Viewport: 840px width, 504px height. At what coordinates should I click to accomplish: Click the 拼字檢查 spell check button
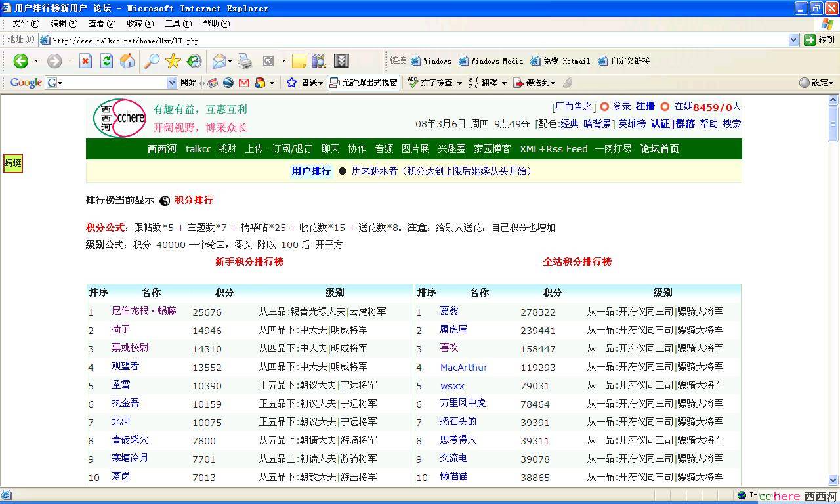(430, 83)
